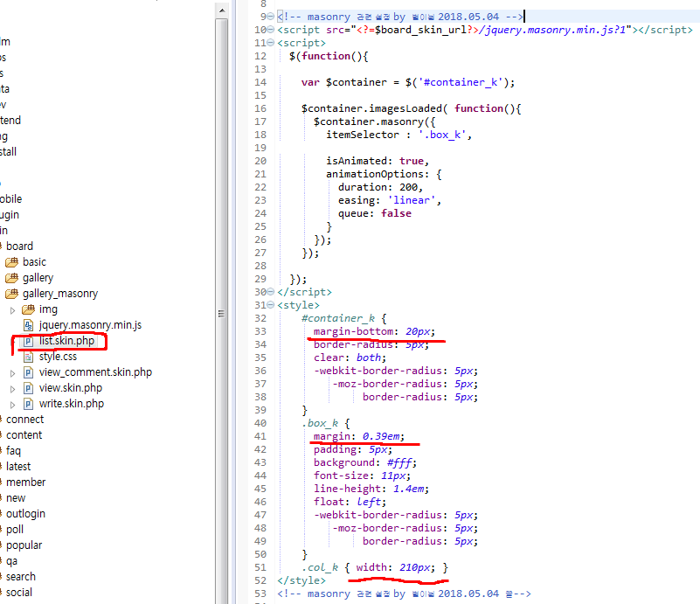The height and width of the screenshot is (604, 700).
Task: Click the write.skin.php file icon
Action: (28, 404)
